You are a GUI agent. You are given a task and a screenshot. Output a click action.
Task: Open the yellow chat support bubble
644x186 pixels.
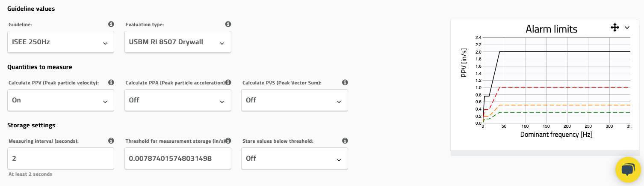coord(628,170)
